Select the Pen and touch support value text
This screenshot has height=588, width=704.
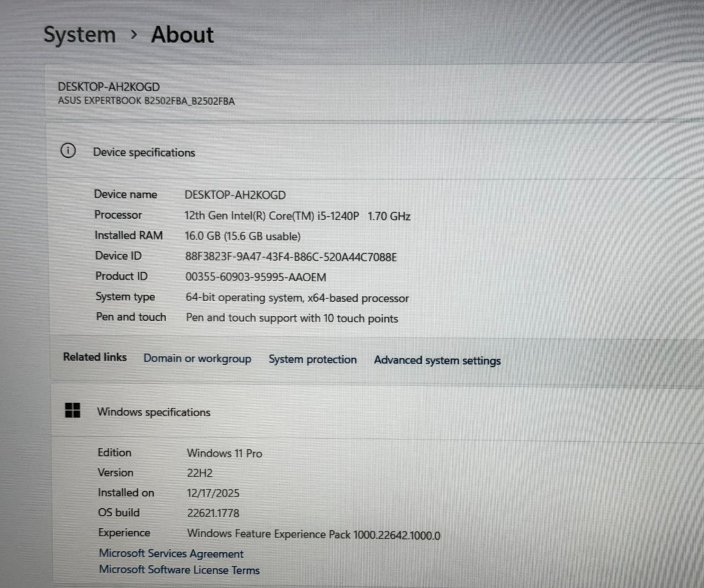coord(292,318)
